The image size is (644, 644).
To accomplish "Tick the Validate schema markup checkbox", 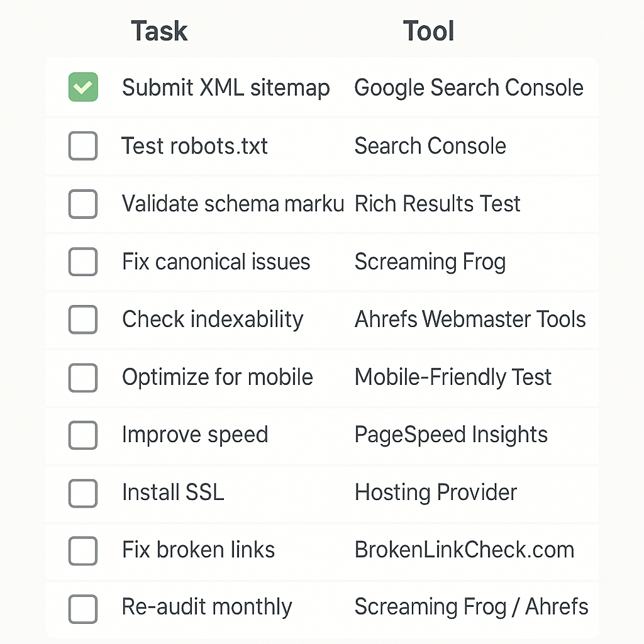I will (83, 204).
